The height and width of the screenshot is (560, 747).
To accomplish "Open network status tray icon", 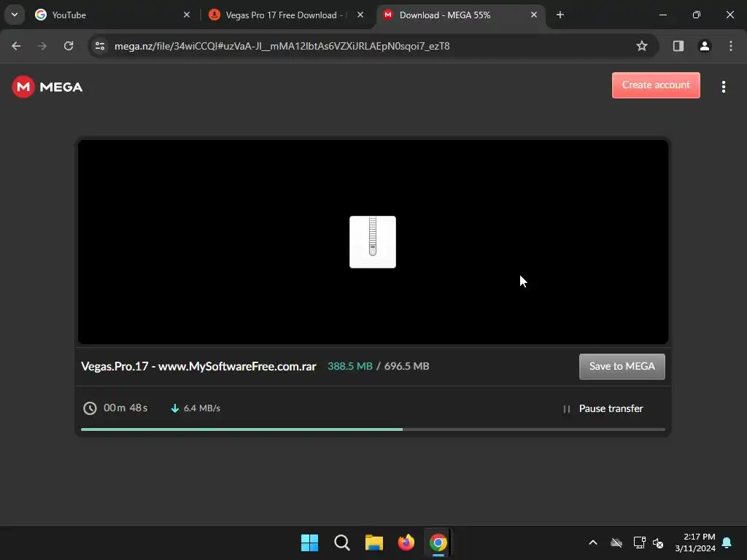I will tap(639, 542).
